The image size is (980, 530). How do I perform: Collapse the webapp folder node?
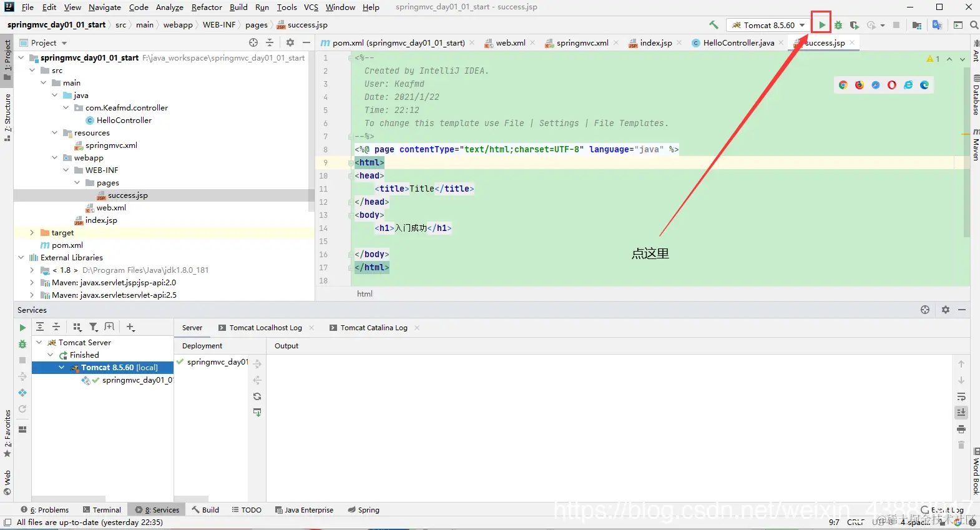[55, 158]
